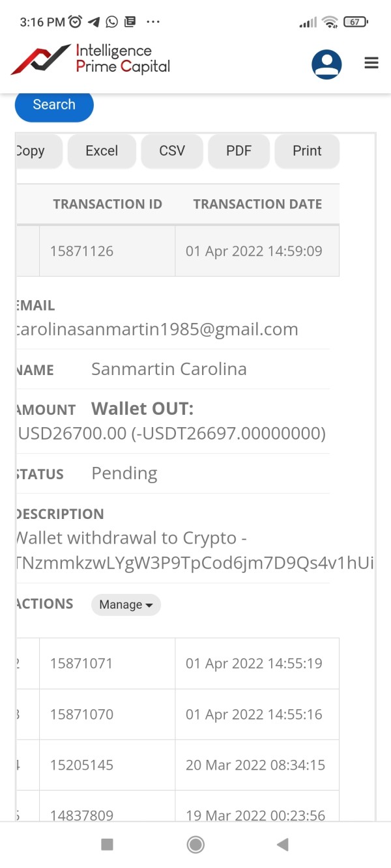Tap the Android back navigation icon
The height and width of the screenshot is (868, 391).
click(x=283, y=845)
